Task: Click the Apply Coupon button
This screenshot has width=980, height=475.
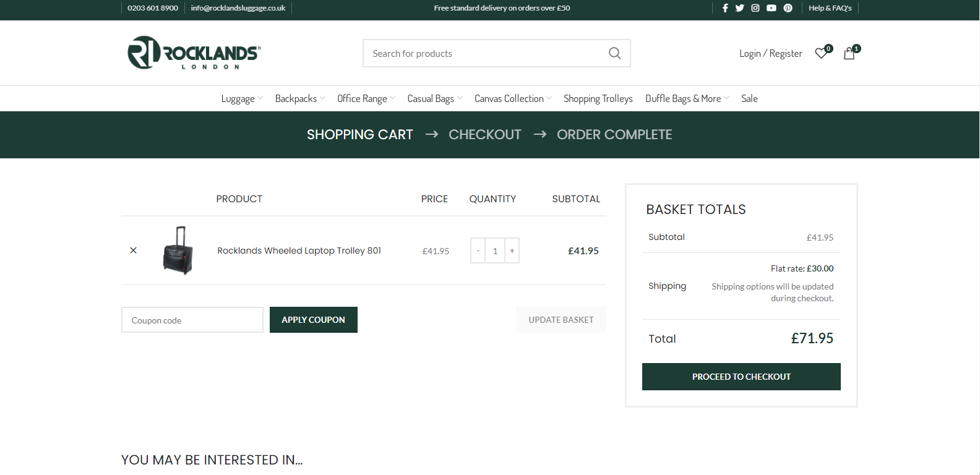Action: tap(314, 320)
